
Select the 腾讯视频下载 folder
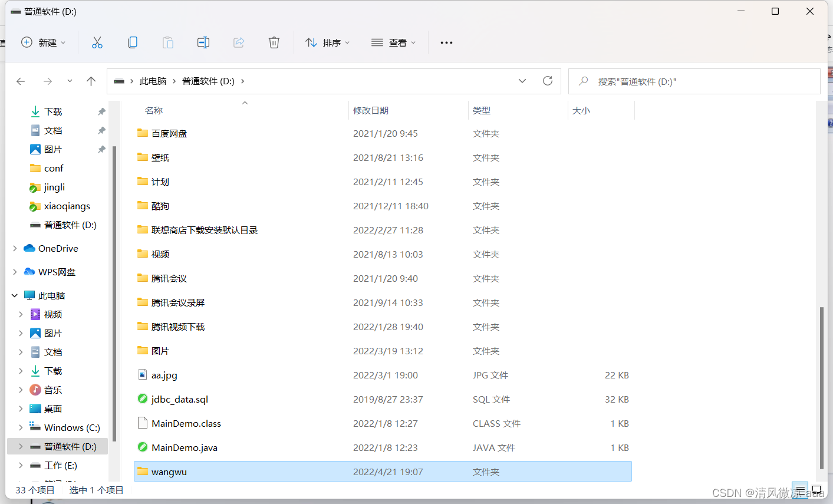[x=383, y=327]
